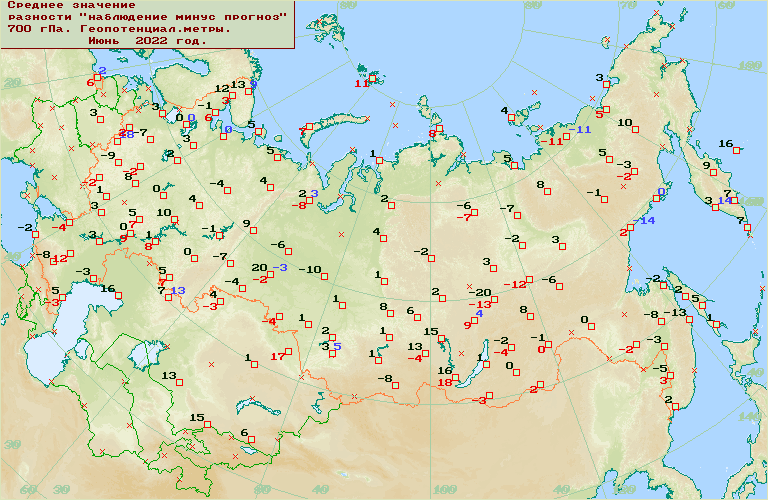This screenshot has width=768, height=500.
Task: Click the station square beside red "11"
Action: click(372, 78)
